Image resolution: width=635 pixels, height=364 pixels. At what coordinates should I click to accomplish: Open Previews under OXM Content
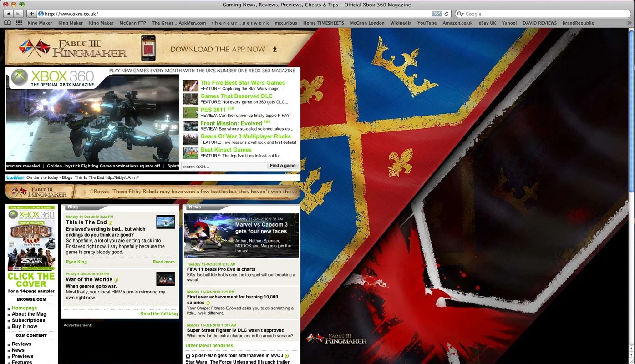(23, 356)
